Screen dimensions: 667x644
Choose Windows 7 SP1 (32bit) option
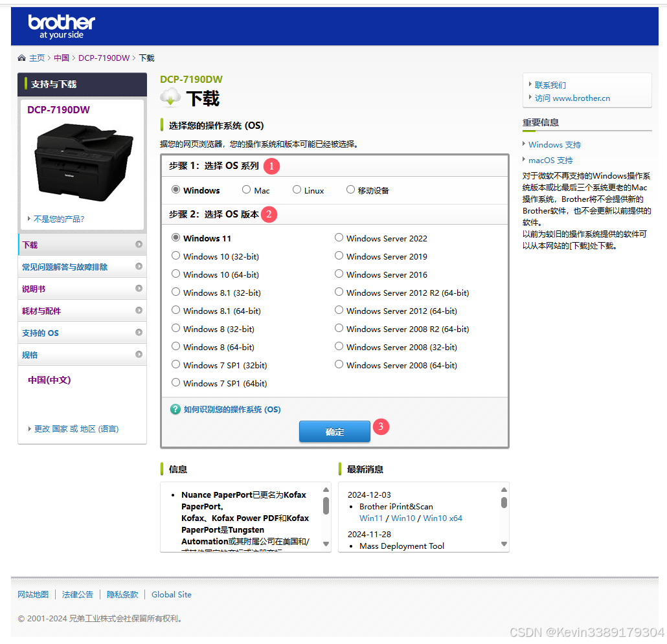(x=175, y=365)
